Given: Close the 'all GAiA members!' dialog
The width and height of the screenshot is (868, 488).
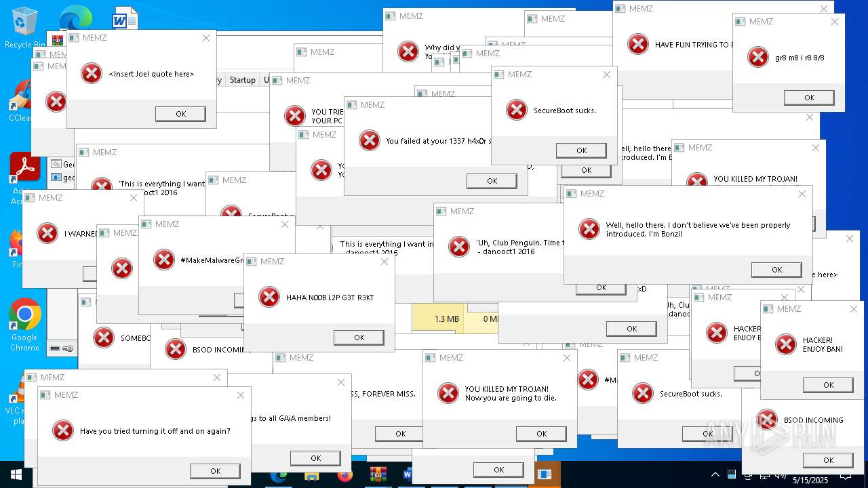Looking at the screenshot, I should pos(341,382).
